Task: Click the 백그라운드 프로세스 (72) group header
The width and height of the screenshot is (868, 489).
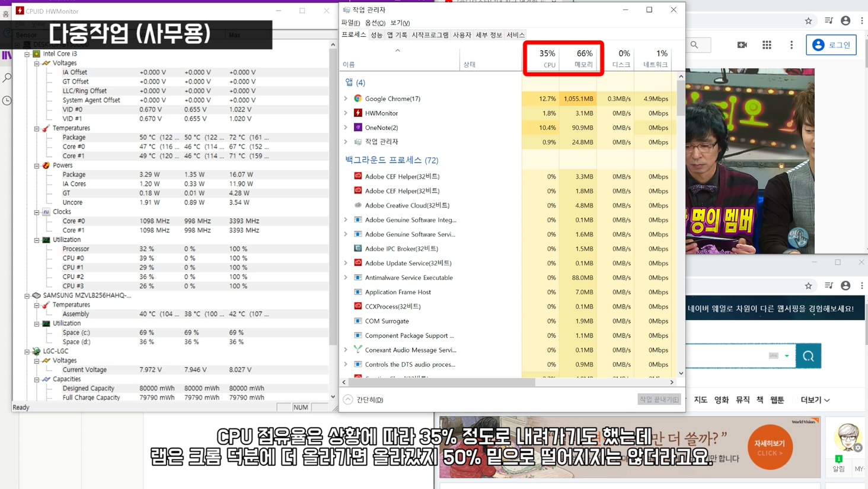Action: 392,160
